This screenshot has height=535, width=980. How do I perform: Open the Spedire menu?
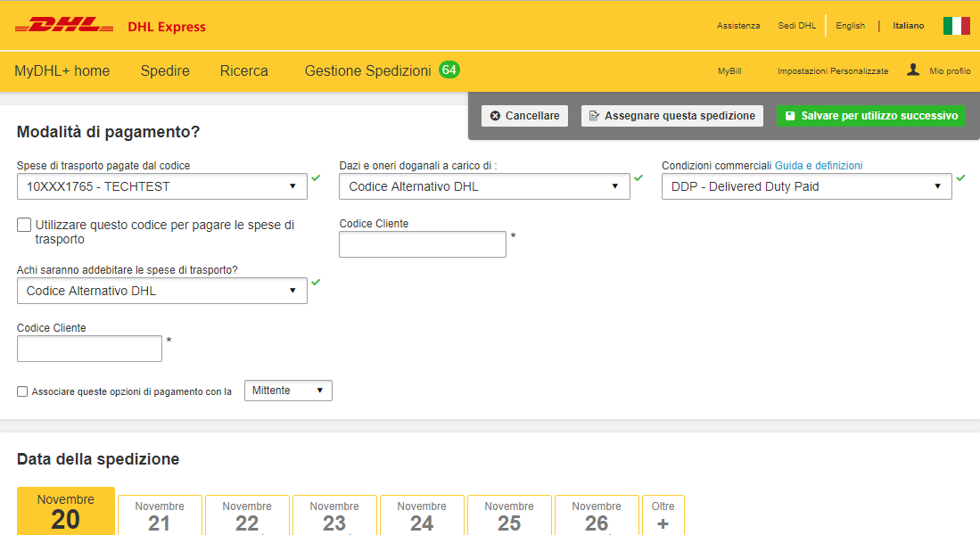pos(165,70)
